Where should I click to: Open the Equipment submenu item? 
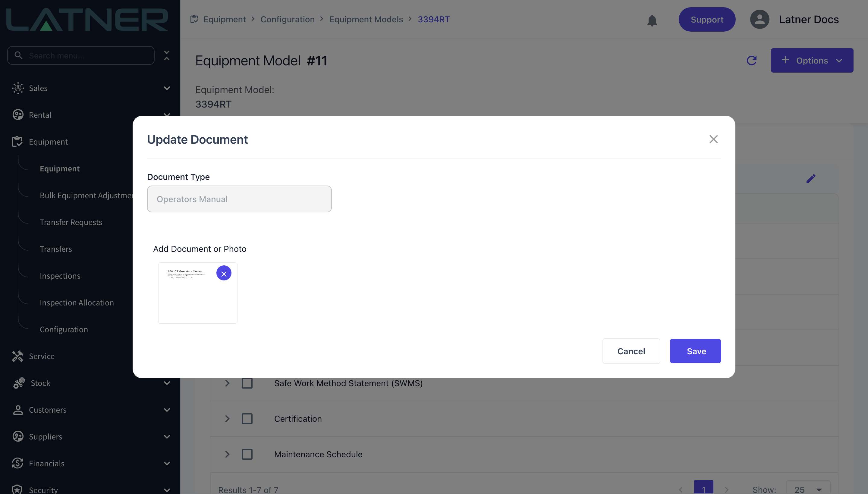(x=60, y=169)
